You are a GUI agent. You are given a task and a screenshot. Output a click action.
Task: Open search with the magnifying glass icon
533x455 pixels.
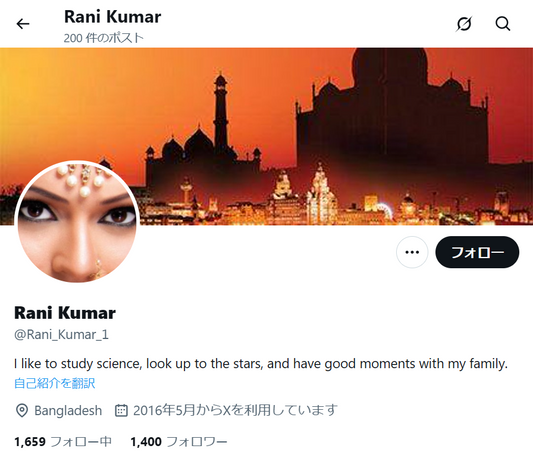point(502,24)
